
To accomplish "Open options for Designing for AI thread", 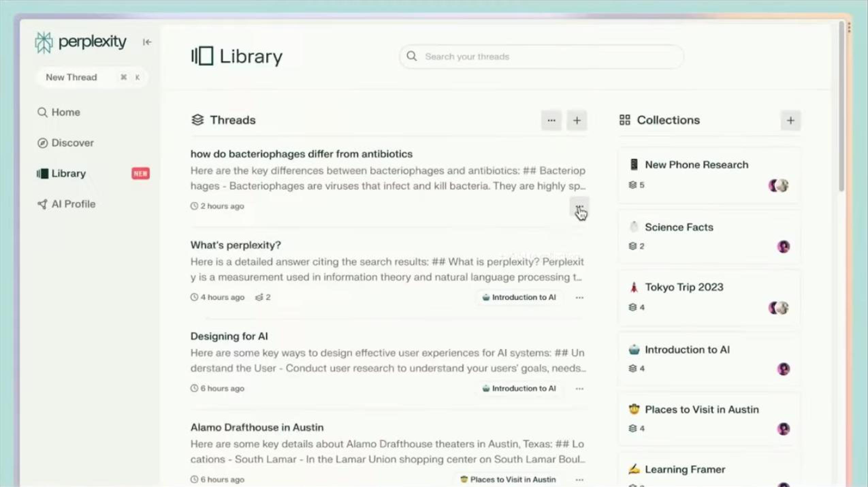I will 579,389.
